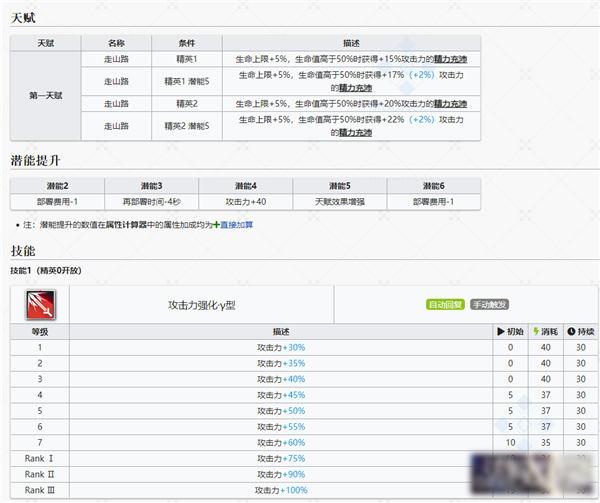The width and height of the screenshot is (600, 503).
Task: Click the 技能 section heading
Action: coord(23,251)
